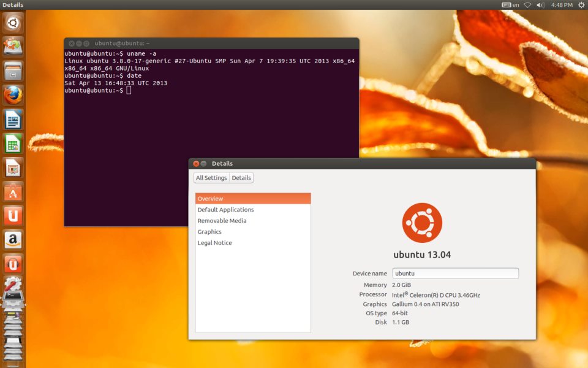
Task: Click 'Linux ubuntu 3.8.0-17-generic' output line
Action: point(209,61)
